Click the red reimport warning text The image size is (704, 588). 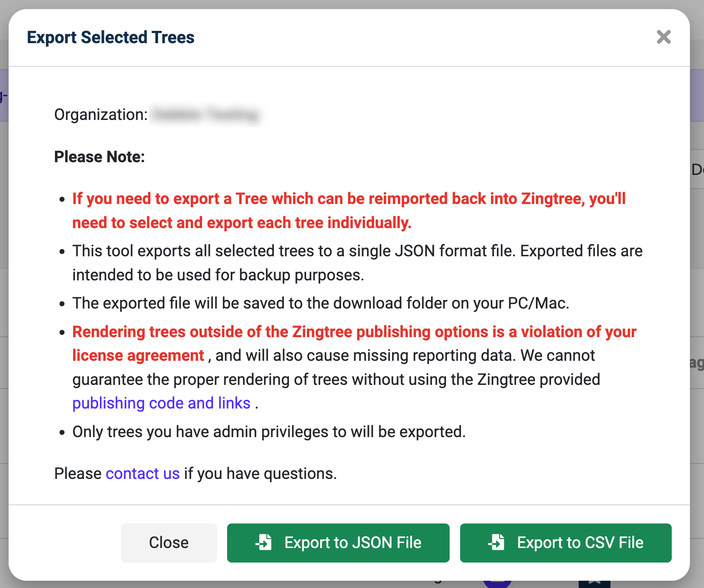point(349,210)
